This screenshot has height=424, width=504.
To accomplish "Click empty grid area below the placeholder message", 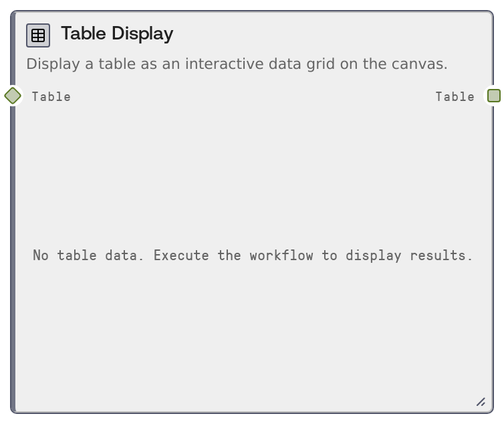I will pos(253,334).
